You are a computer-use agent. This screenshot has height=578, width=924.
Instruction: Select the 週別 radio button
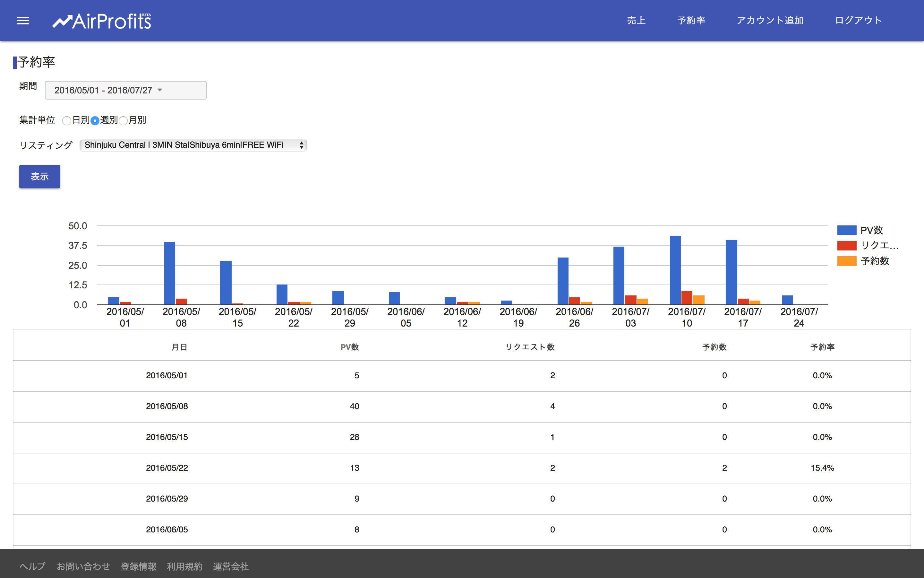click(x=95, y=120)
